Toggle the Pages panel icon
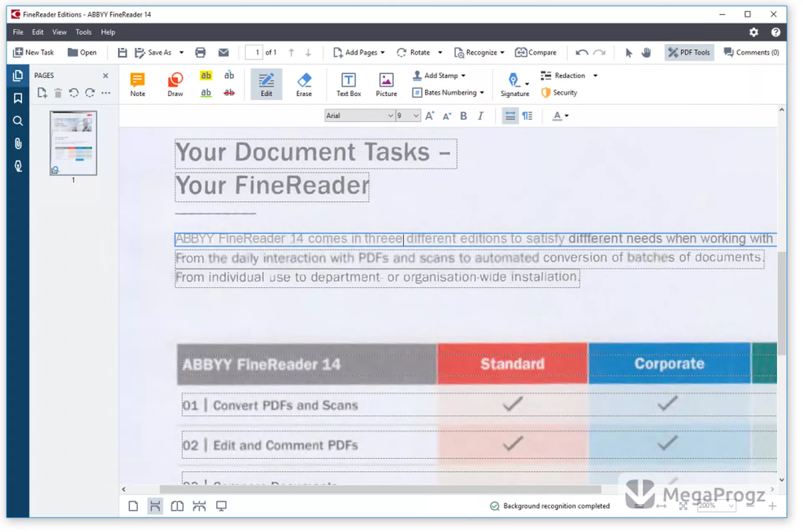Screen dimensions: 803x532 [18, 76]
